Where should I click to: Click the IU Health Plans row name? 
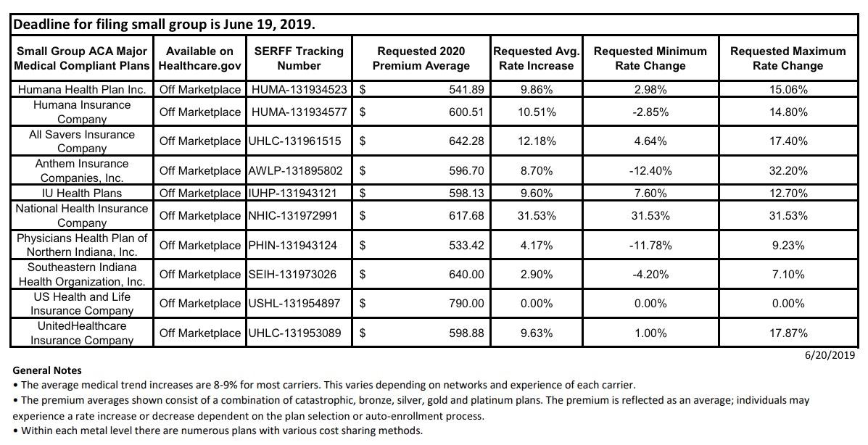pyautogui.click(x=82, y=194)
